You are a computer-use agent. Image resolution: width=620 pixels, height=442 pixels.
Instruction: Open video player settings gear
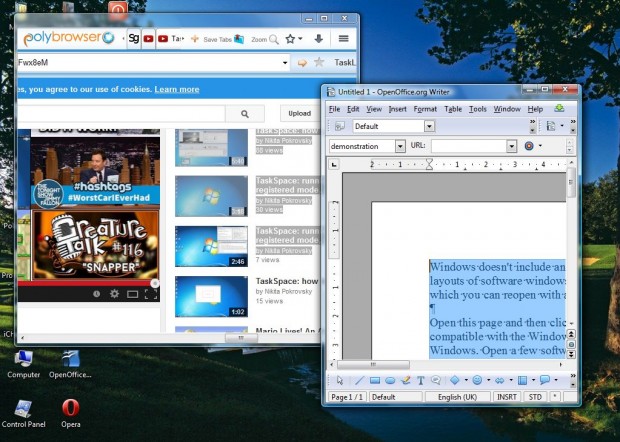[114, 294]
